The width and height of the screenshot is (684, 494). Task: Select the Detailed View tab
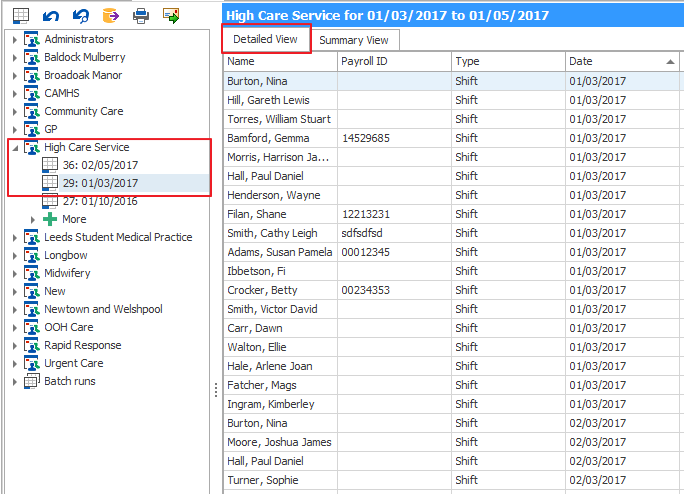[266, 39]
